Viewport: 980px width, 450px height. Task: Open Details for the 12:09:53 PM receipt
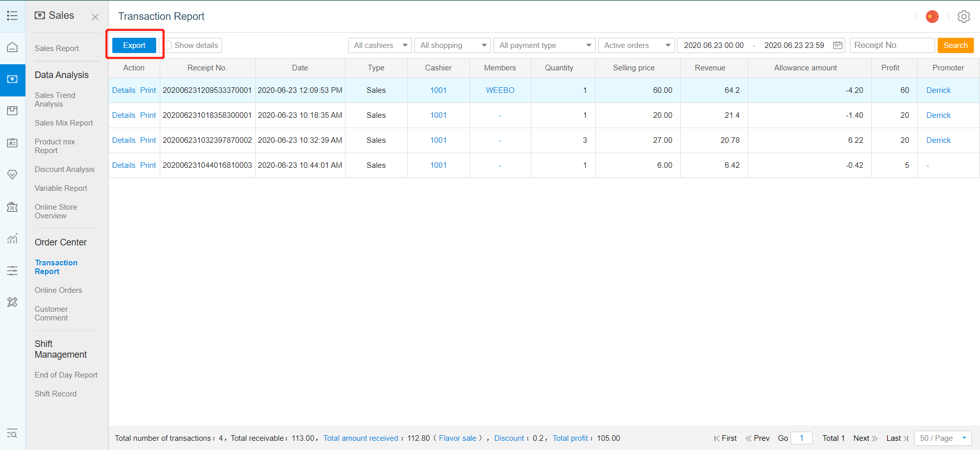[x=124, y=90]
